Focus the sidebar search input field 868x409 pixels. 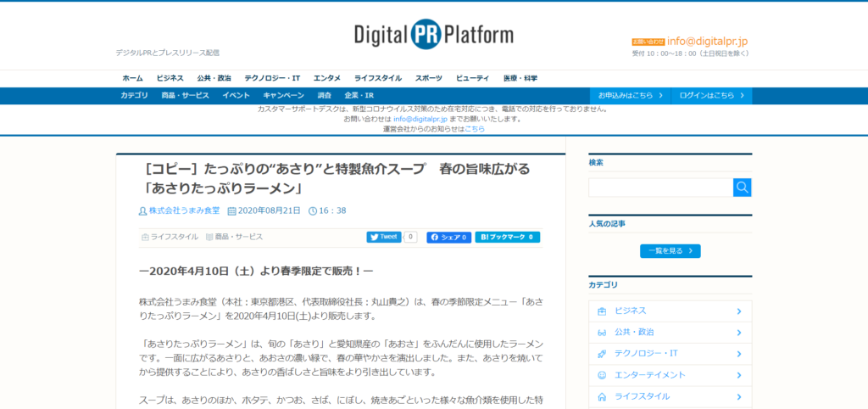(660, 188)
